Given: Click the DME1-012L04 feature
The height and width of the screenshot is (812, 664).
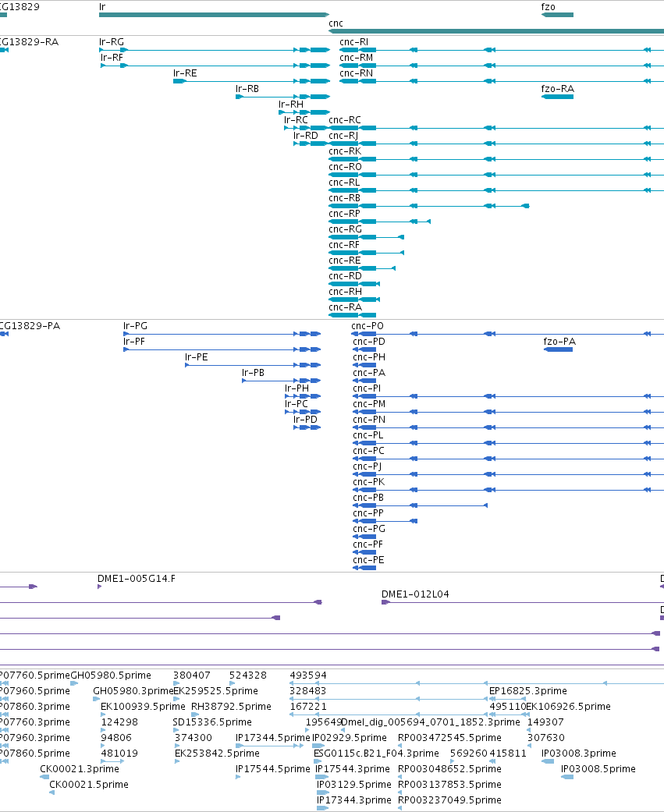Looking at the screenshot, I should tap(523, 602).
